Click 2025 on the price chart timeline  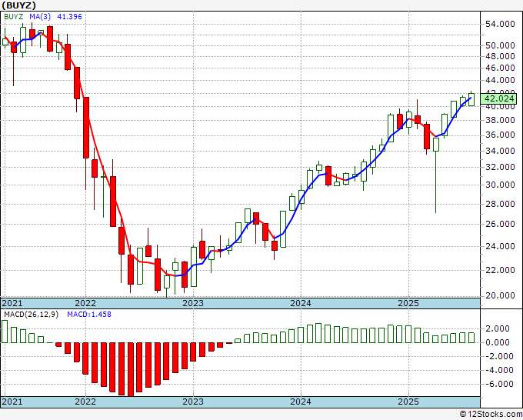pyautogui.click(x=408, y=303)
